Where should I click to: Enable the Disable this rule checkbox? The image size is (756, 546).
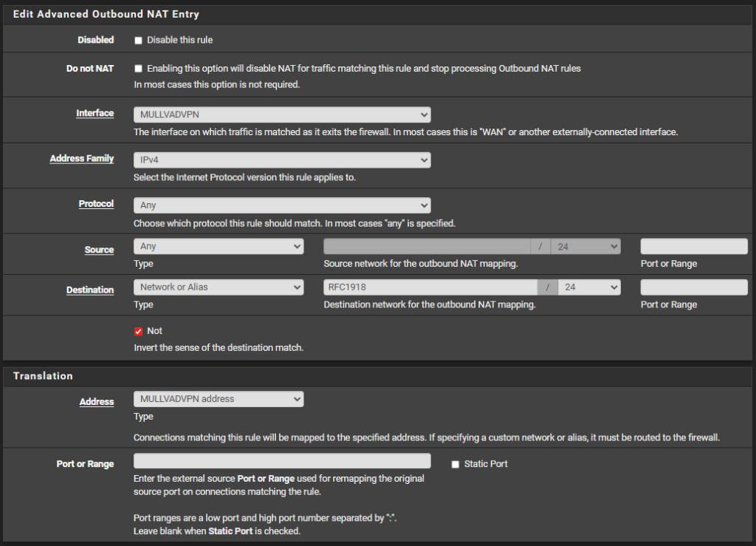138,40
